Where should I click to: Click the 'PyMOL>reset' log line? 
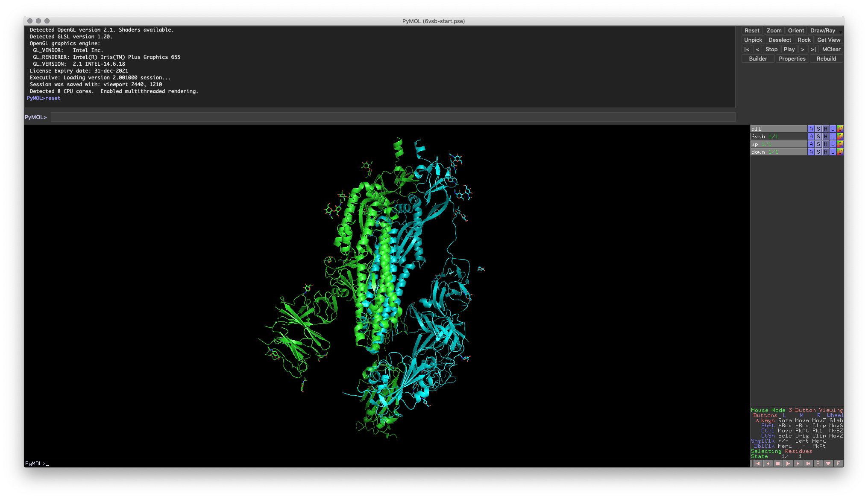(x=44, y=98)
